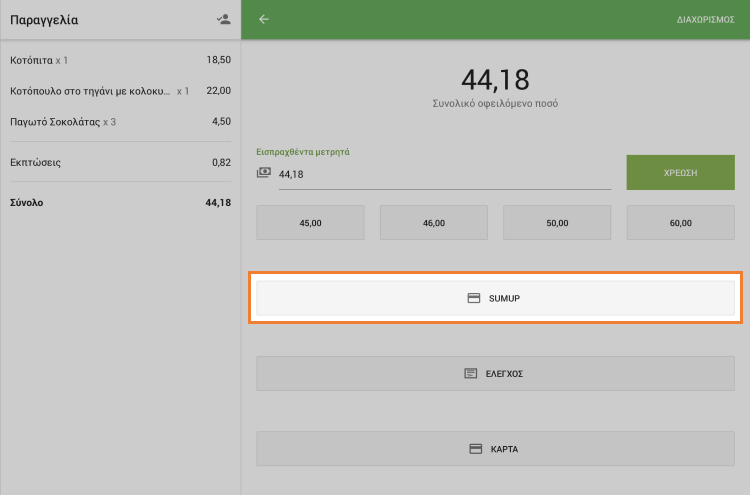This screenshot has height=495, width=750.
Task: Open ΔΙΑΧΩΡΙΣΜΟΣ to split the payment
Action: (706, 19)
